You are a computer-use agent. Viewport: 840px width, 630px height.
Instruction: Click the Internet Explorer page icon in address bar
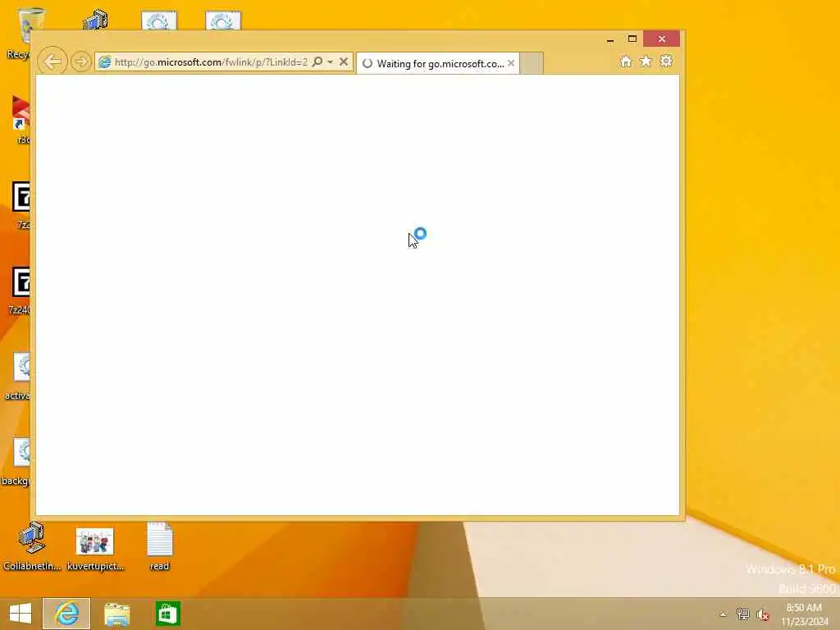pos(104,62)
